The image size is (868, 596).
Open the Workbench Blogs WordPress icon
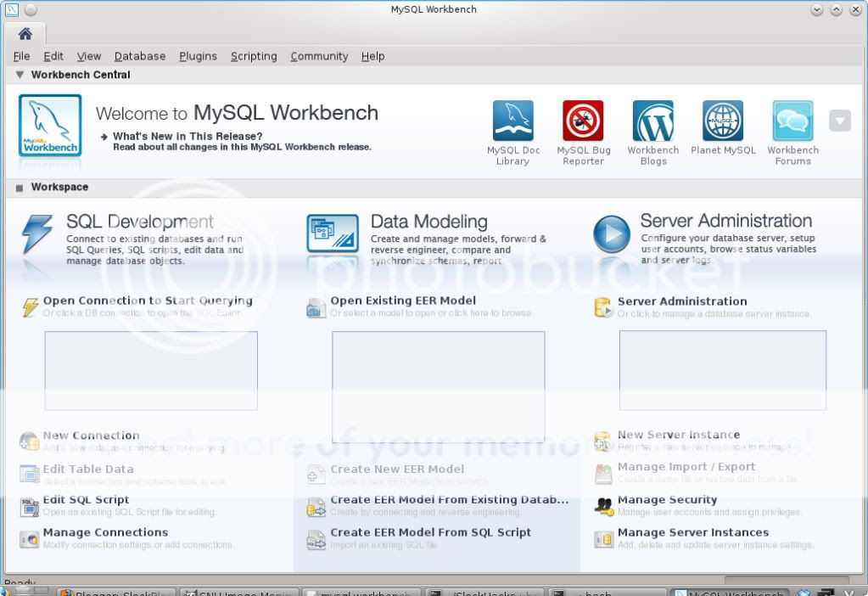tap(653, 121)
